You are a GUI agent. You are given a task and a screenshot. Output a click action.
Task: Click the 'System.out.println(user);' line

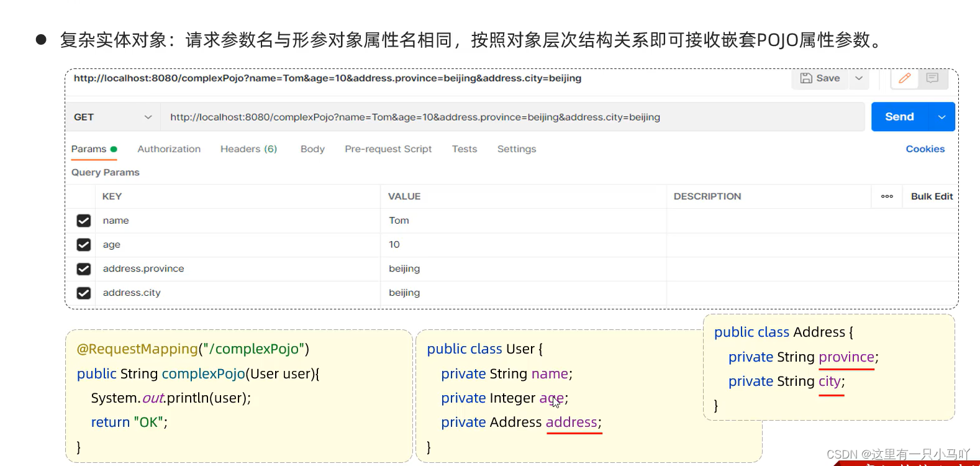pyautogui.click(x=171, y=398)
